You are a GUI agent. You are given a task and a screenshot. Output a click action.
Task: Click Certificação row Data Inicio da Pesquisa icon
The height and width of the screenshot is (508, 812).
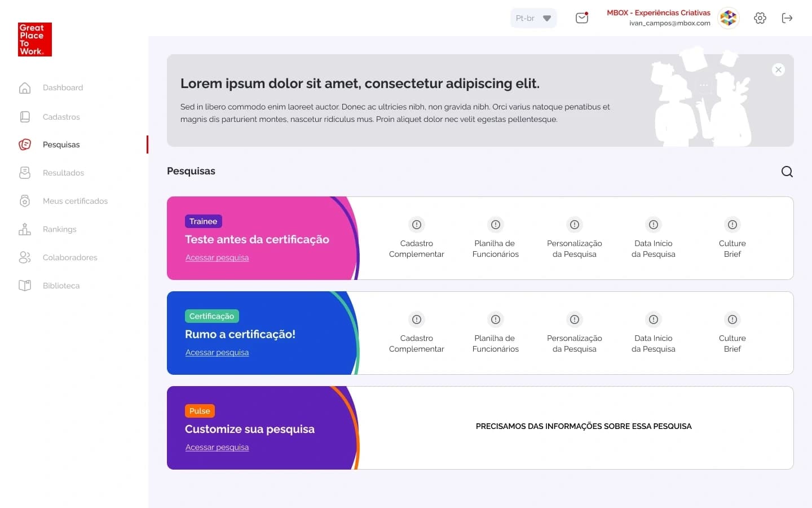(654, 319)
